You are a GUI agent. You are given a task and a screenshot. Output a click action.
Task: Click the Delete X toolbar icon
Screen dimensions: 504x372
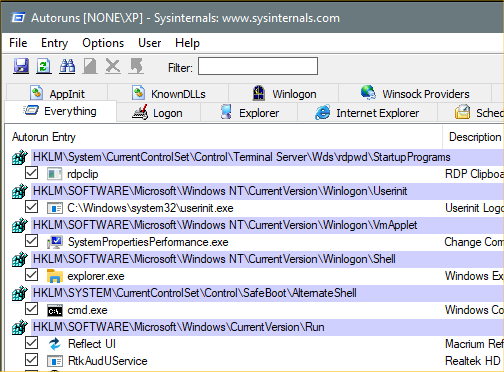click(x=113, y=66)
